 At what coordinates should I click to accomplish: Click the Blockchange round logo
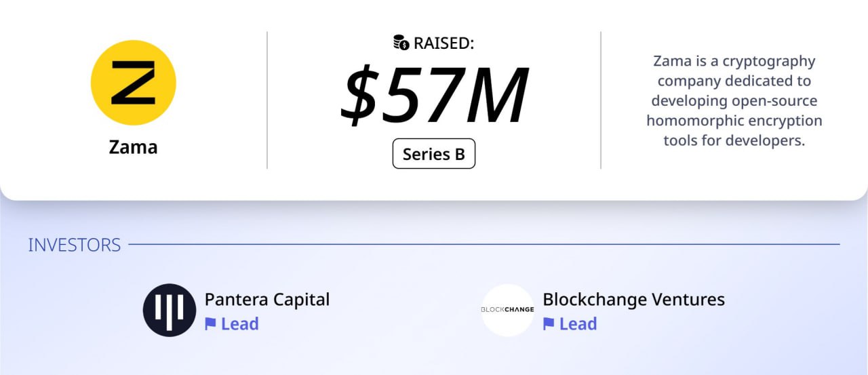(x=508, y=310)
